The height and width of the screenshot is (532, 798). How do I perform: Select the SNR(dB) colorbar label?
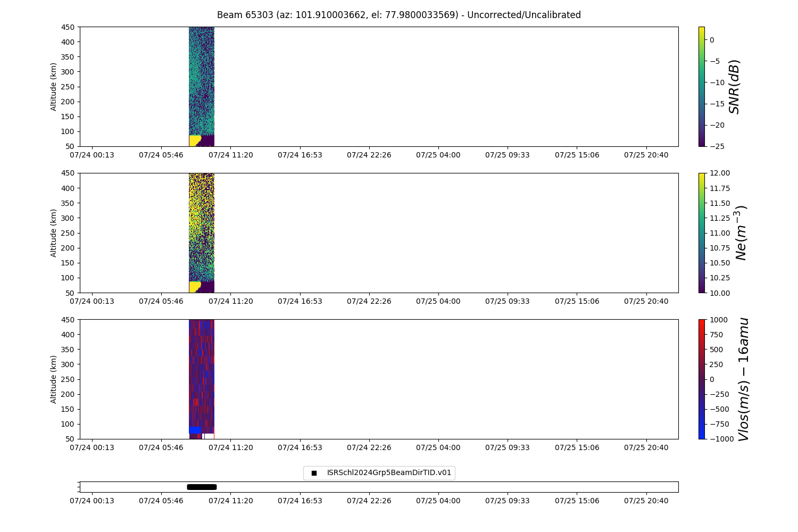[x=734, y=87]
